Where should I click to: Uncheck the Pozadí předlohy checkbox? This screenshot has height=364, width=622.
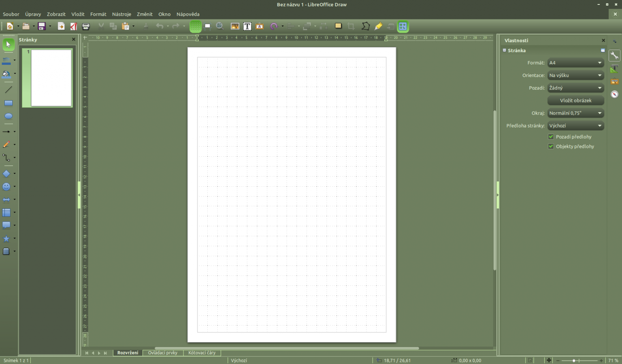[551, 137]
